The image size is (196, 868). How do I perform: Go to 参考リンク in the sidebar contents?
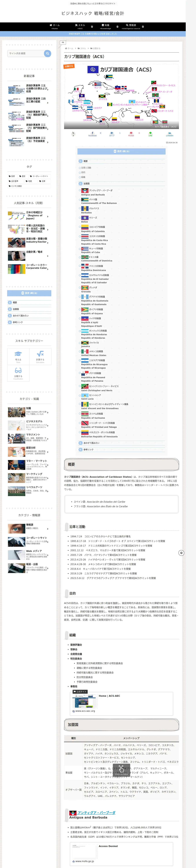pos(29,322)
